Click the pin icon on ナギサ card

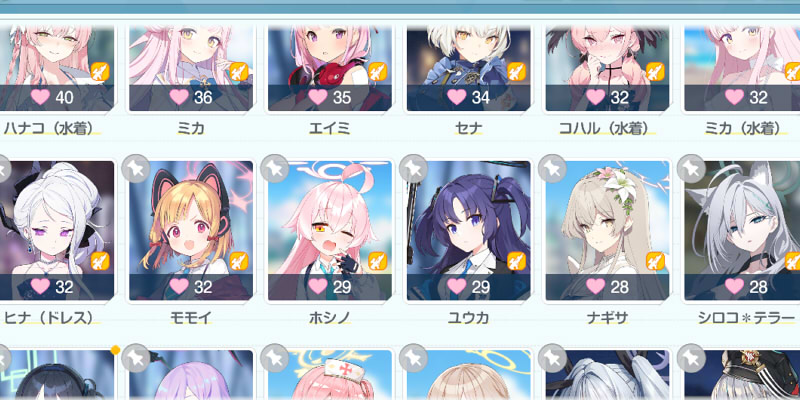tap(552, 168)
